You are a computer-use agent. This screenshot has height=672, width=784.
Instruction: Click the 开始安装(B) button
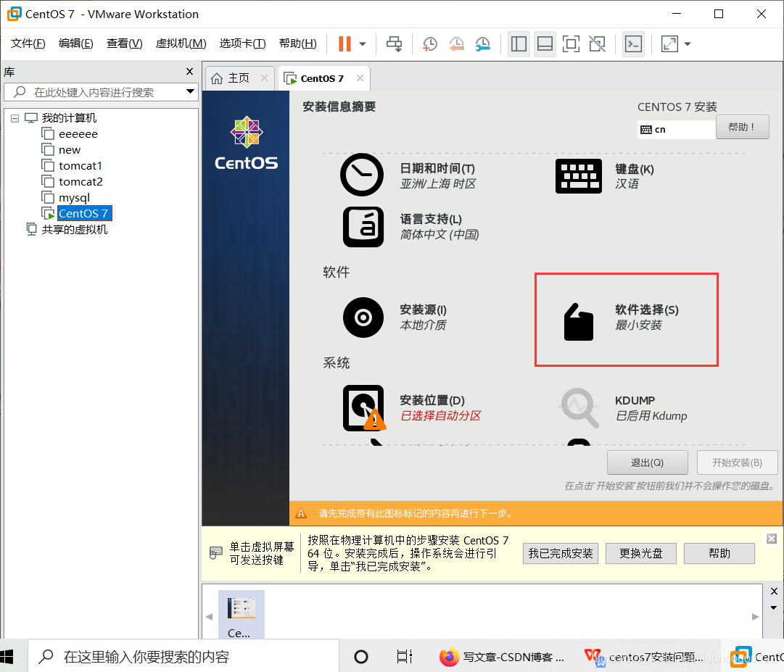737,462
